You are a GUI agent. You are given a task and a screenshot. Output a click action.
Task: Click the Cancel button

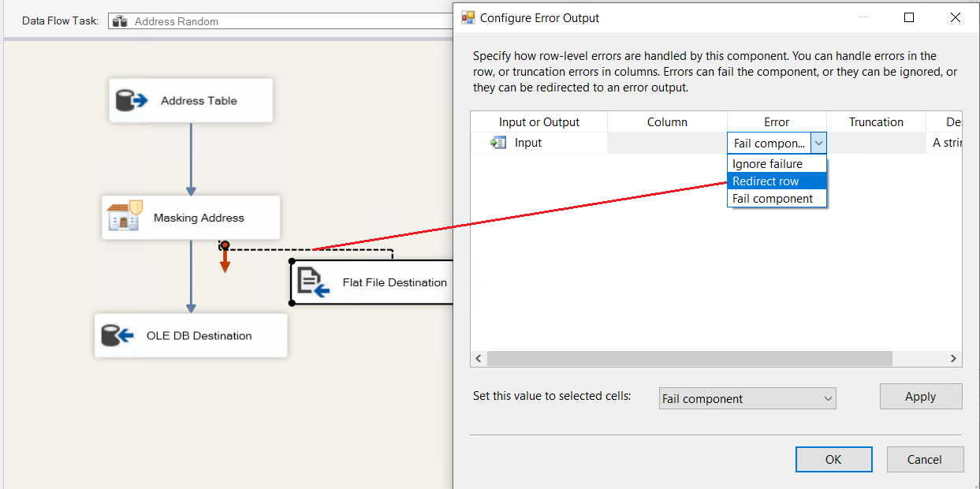point(925,460)
